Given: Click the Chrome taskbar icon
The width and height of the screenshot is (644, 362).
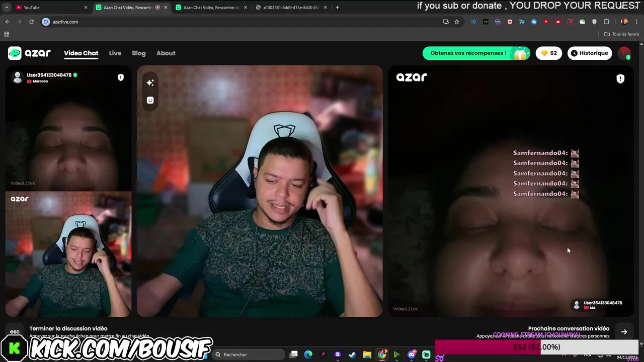Looking at the screenshot, I should (x=382, y=354).
